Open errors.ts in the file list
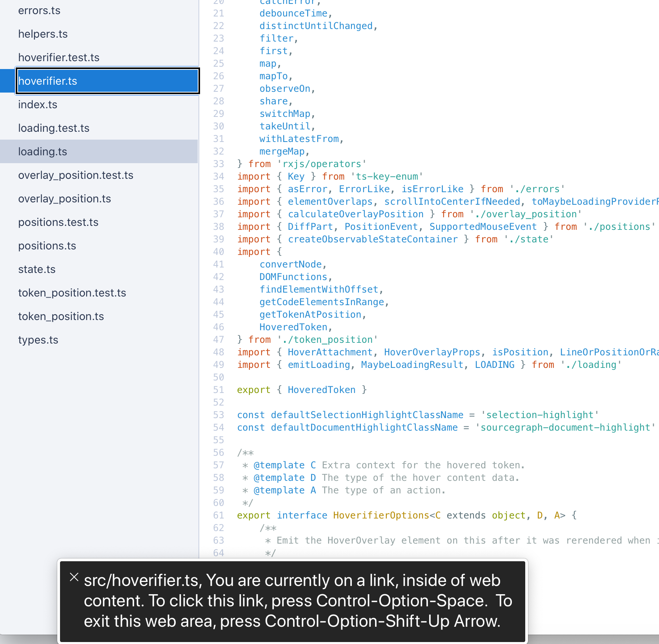This screenshot has height=644, width=659. coord(39,11)
